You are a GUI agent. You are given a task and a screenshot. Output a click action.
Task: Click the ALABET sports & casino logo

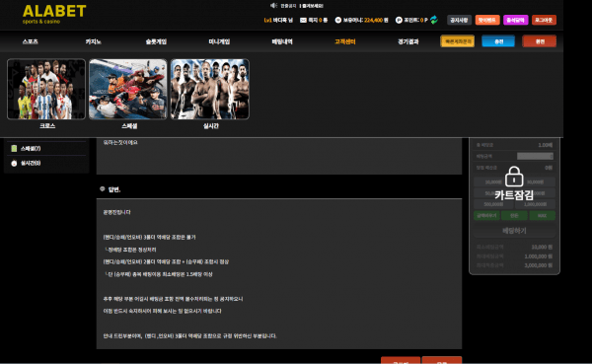pos(54,15)
